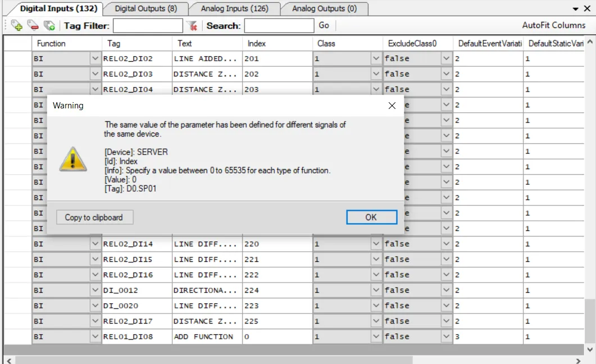Focus the Search input field

279,26
